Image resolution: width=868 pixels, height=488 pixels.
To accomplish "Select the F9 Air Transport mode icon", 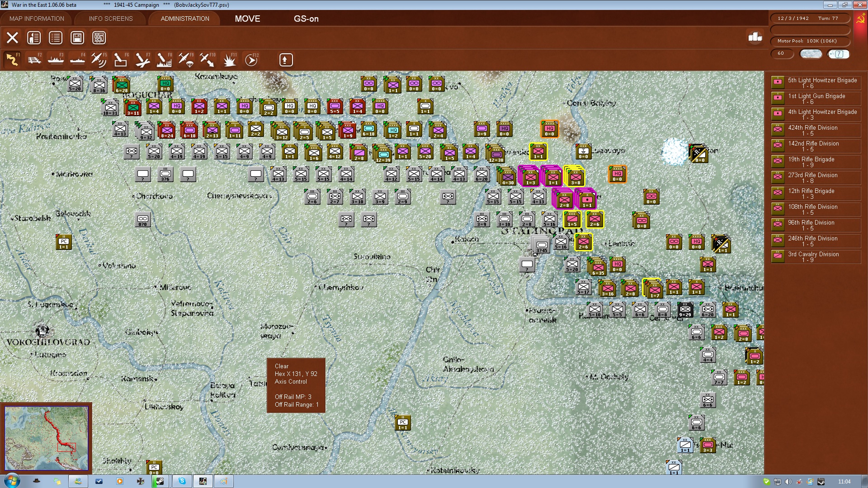I will pyautogui.click(x=186, y=60).
